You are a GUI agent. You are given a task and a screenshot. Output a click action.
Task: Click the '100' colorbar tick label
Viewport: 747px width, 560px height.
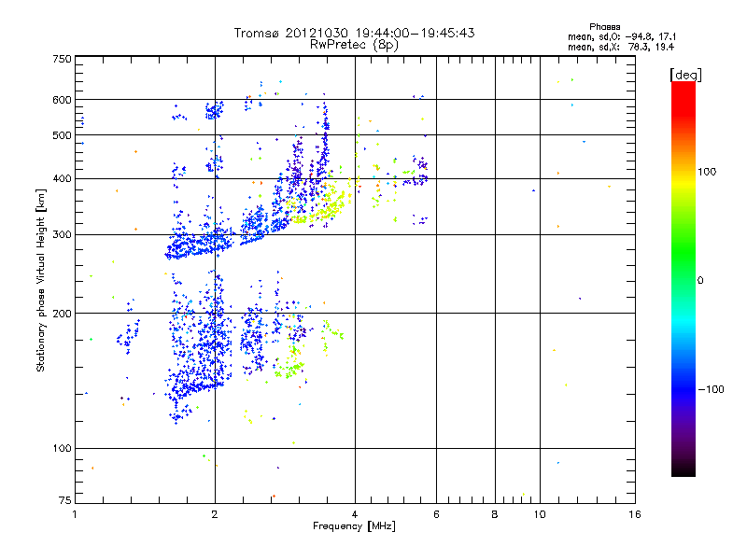tap(707, 172)
